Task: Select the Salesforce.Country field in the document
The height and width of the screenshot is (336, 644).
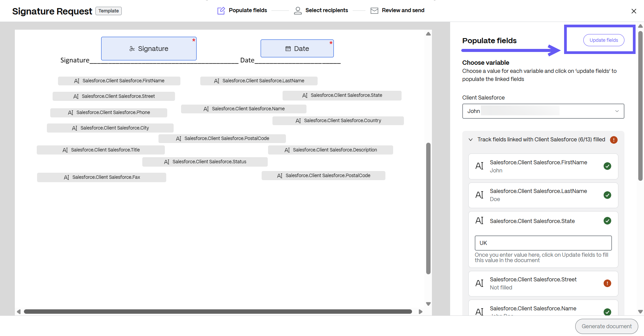Action: [x=338, y=120]
